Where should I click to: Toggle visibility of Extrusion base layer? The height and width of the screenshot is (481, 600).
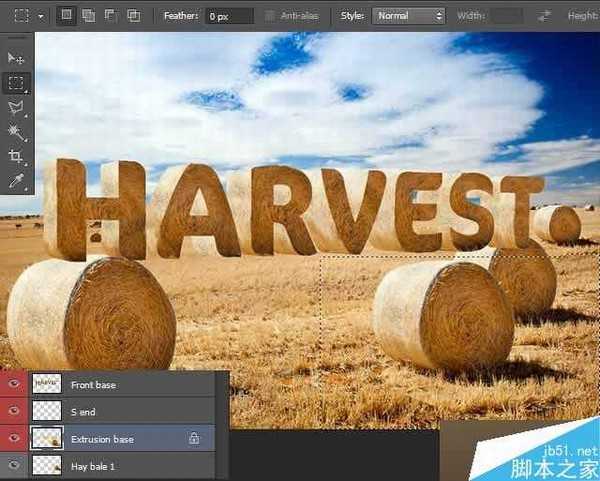(14, 438)
